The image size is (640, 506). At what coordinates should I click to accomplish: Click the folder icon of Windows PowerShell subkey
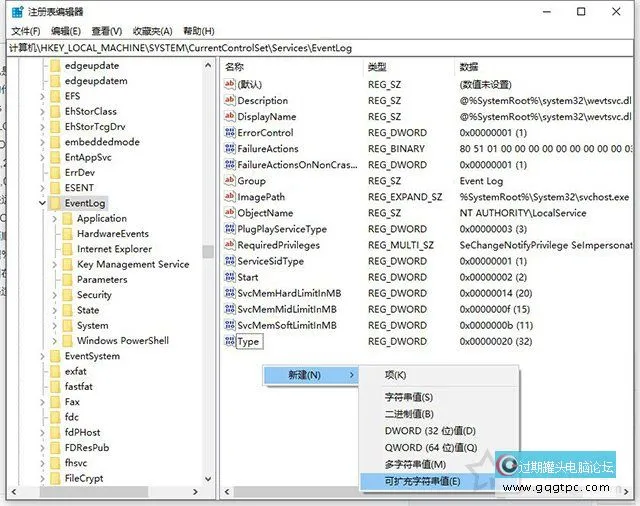click(67, 340)
